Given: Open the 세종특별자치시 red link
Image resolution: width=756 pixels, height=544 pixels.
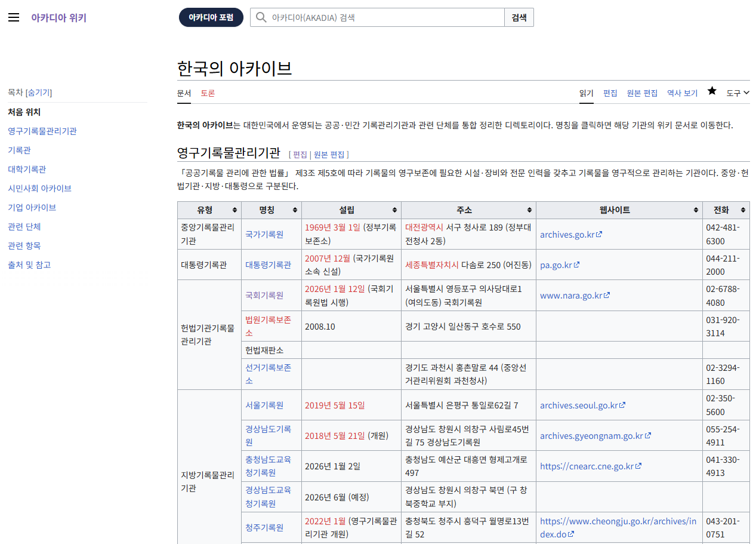Looking at the screenshot, I should 432,265.
